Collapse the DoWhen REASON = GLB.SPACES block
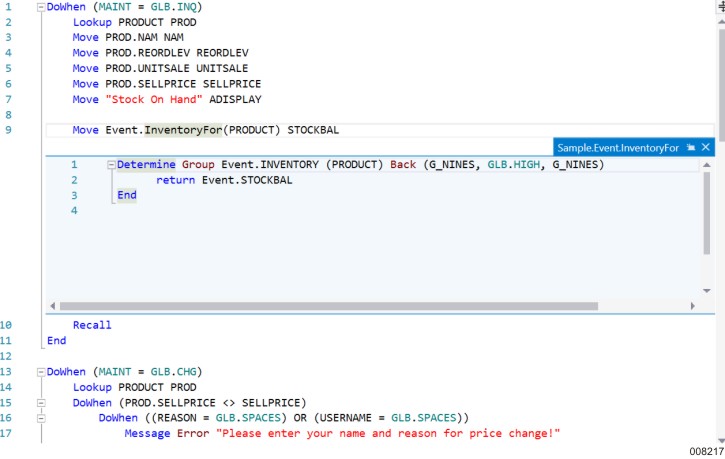Screen dimensions: 725x459 point(41,418)
